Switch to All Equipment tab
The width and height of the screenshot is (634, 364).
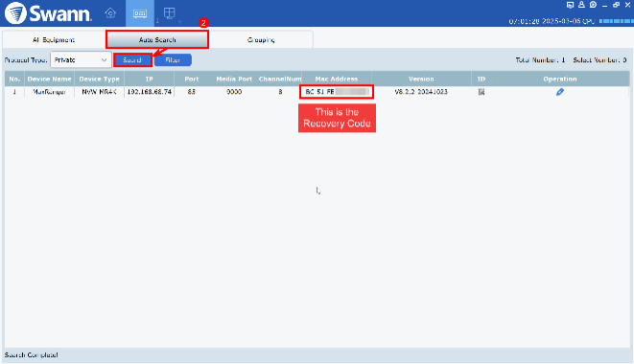point(54,39)
